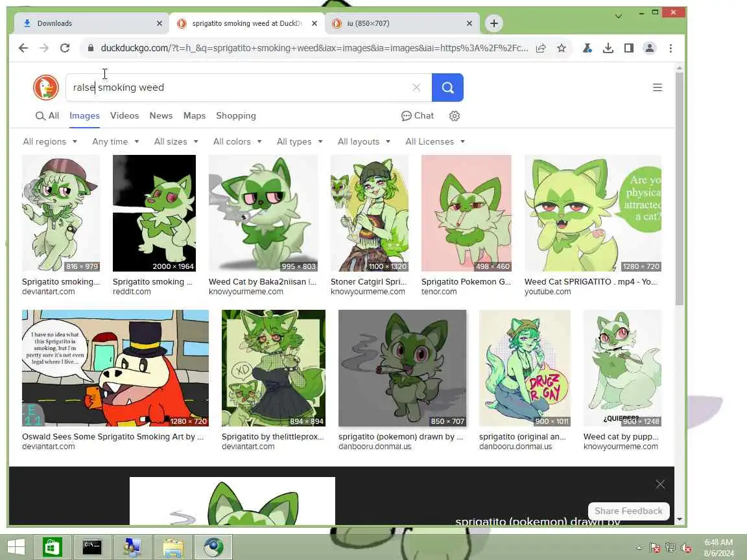747x560 pixels.
Task: Click the address bar URL
Action: pos(314,48)
